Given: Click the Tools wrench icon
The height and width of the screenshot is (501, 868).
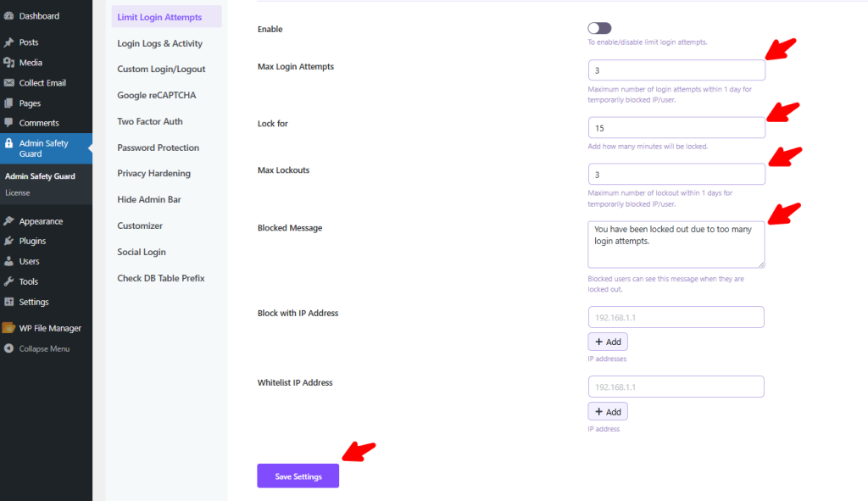Looking at the screenshot, I should (x=8, y=281).
